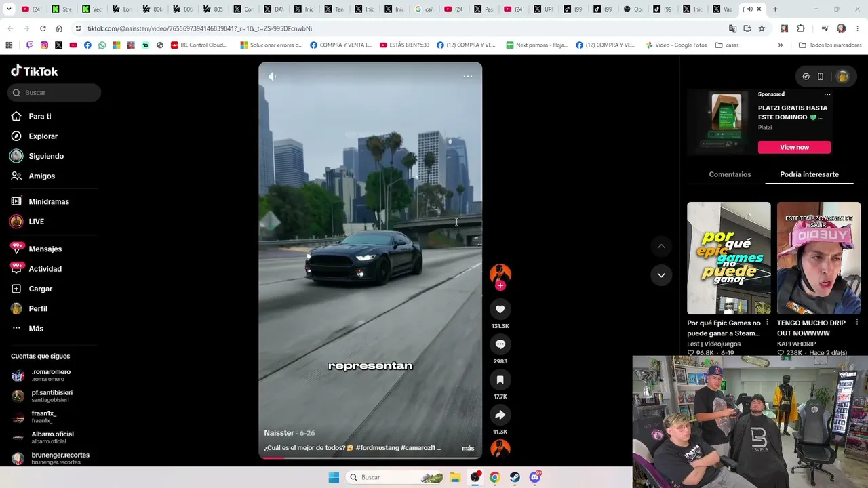Expand the caption with más
The width and height of the screenshot is (868, 488).
[x=468, y=448]
